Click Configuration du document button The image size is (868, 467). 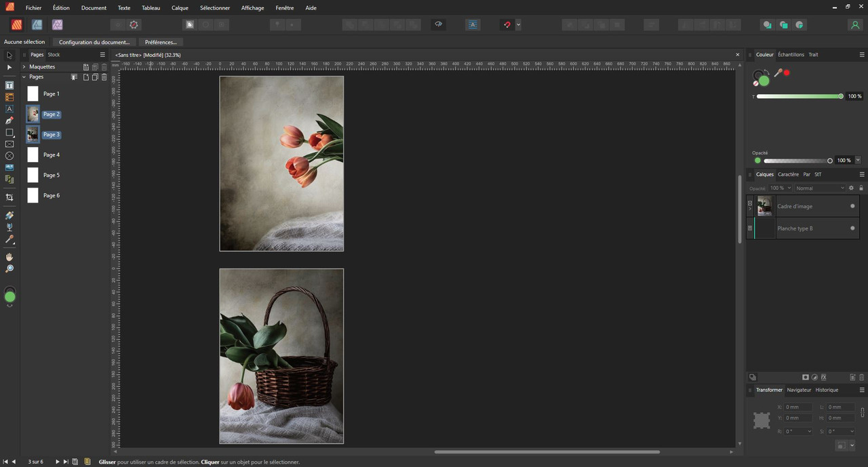[94, 42]
